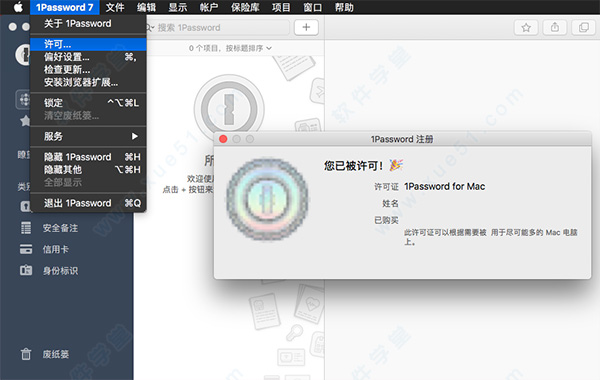600x380 pixels.
Task: Click the star favorite toolbar icon
Action: pyautogui.click(x=526, y=28)
